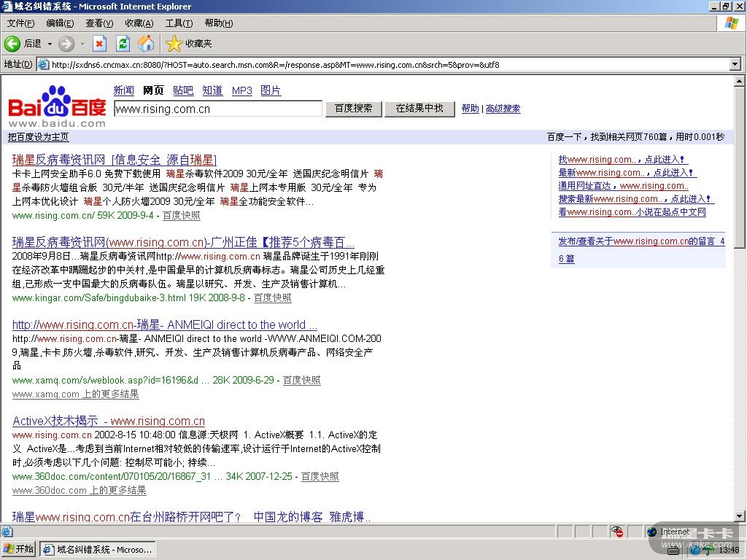
Task: Open the 工具(T) menu
Action: (x=179, y=23)
